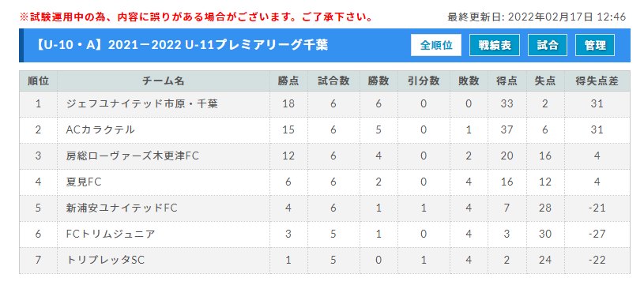Select team 房総ローヴァーズ木更津FC
The width and height of the screenshot is (644, 285).
(x=132, y=156)
